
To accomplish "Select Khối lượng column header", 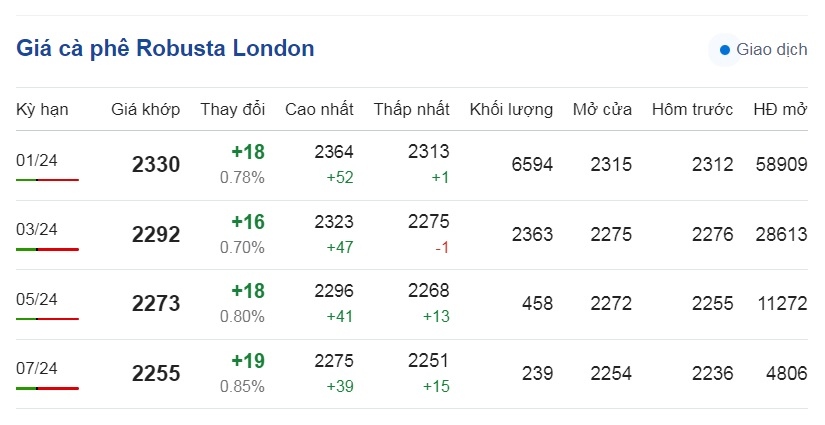I will pos(511,109).
